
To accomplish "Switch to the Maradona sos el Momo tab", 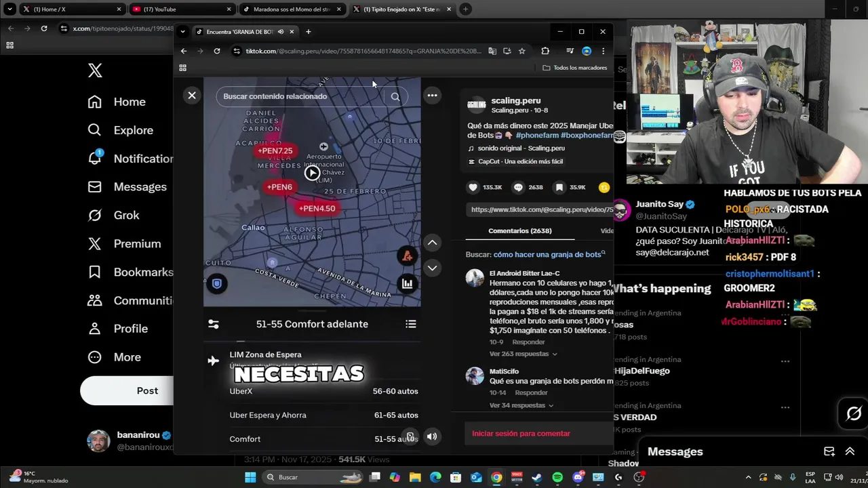I will point(292,9).
